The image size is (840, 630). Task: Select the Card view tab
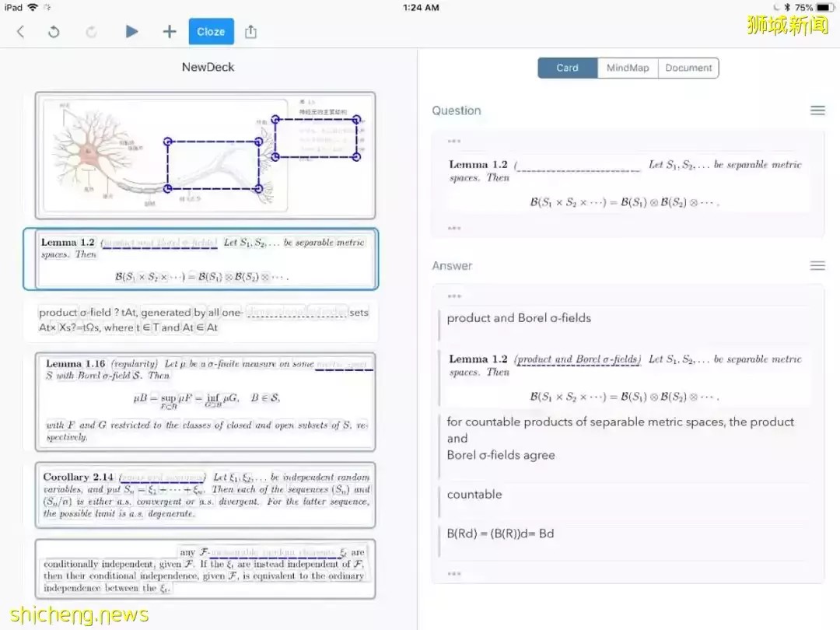[x=568, y=68]
